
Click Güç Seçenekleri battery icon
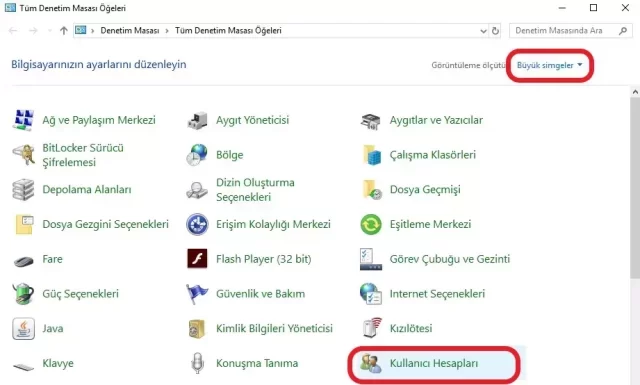point(23,294)
